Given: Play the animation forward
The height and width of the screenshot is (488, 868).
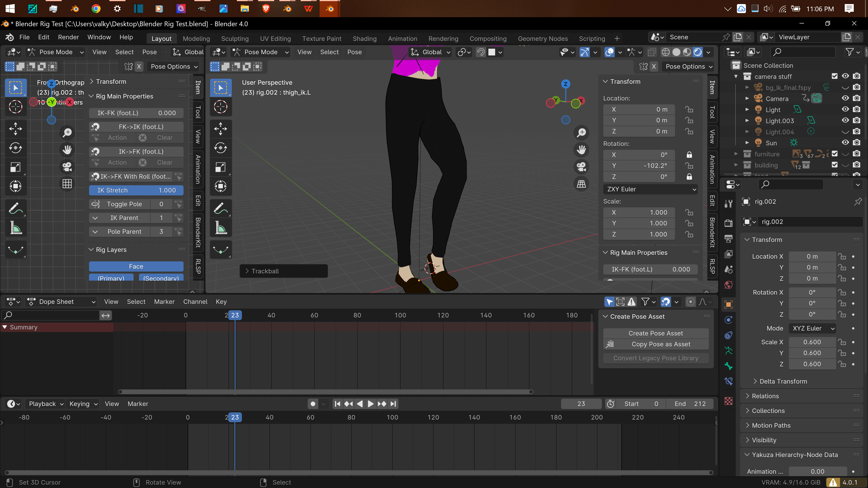Looking at the screenshot, I should [371, 404].
